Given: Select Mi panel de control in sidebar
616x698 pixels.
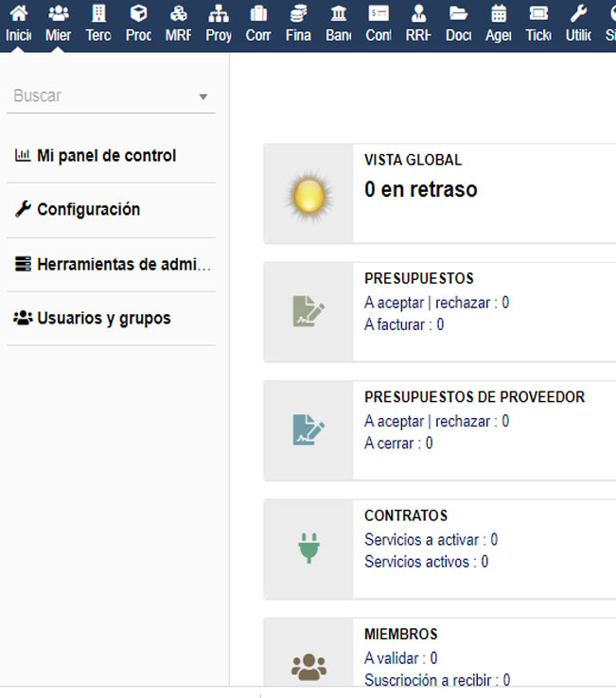Looking at the screenshot, I should click(106, 156).
